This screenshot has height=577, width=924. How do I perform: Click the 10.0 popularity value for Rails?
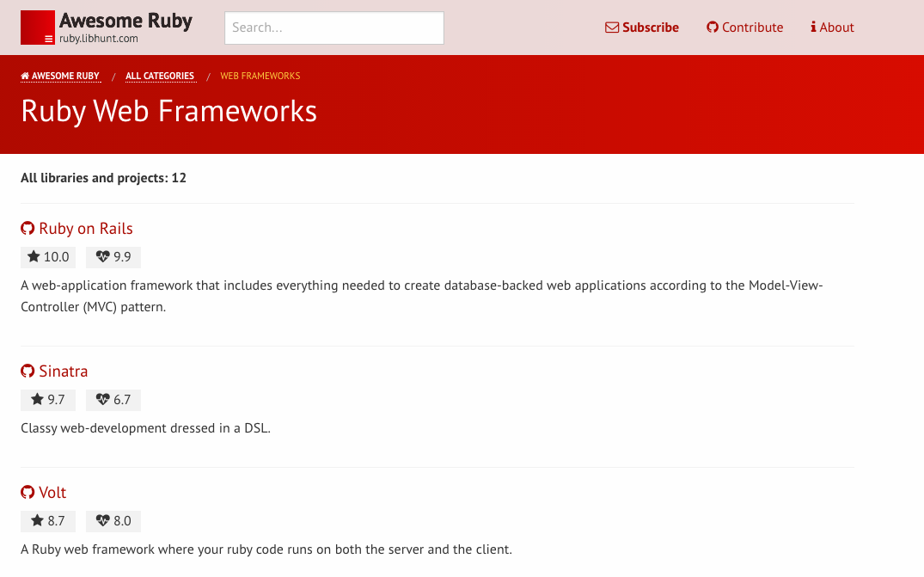pos(56,257)
